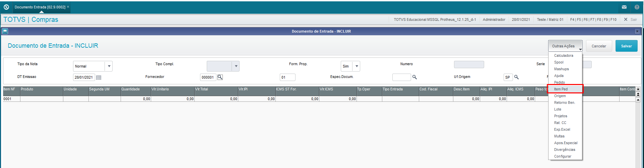Click the Loja field showing 01
Viewport: 644px width, 168px height.
287,77
